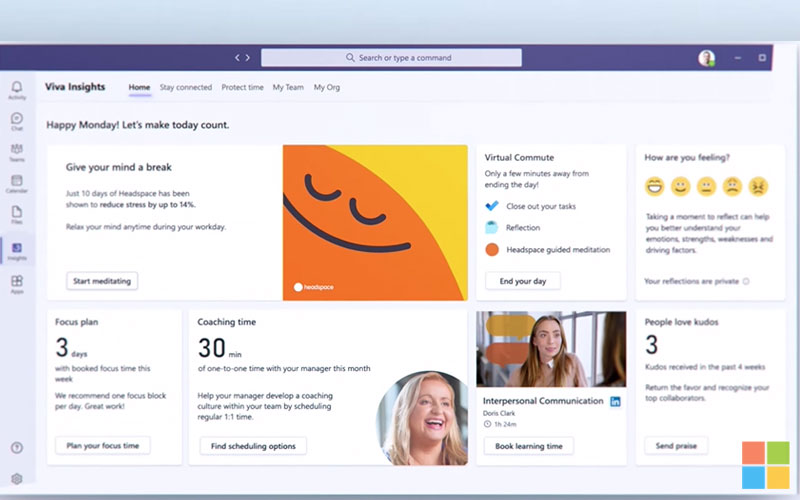The height and width of the screenshot is (500, 800).
Task: Click the Headspace logo on the banner
Action: pos(313,287)
